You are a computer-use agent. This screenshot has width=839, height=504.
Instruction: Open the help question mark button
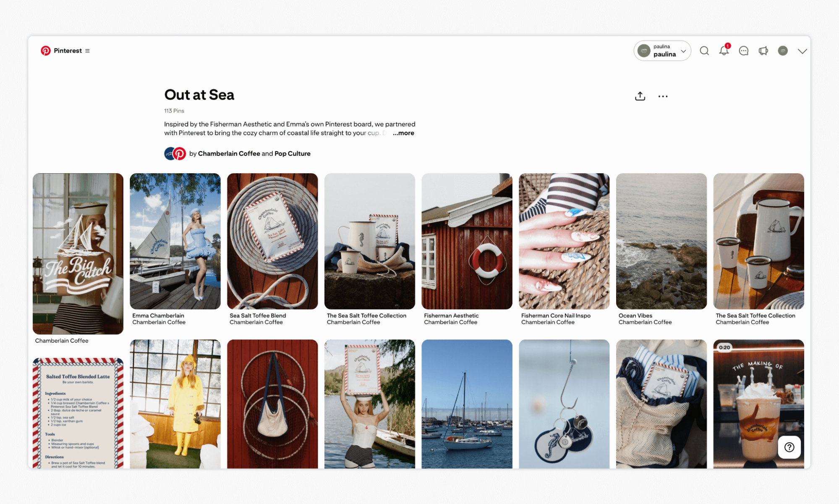789,447
